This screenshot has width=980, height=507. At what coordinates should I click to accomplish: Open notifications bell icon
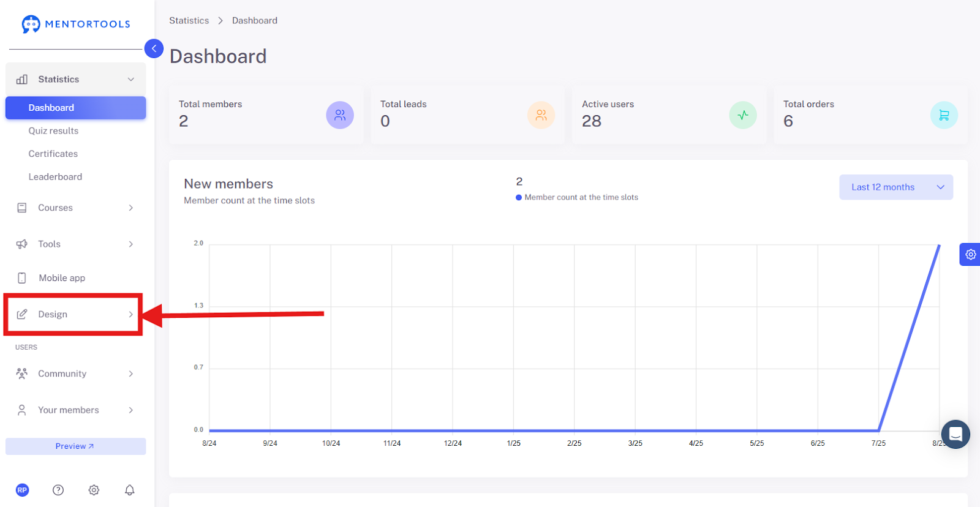[x=130, y=490]
